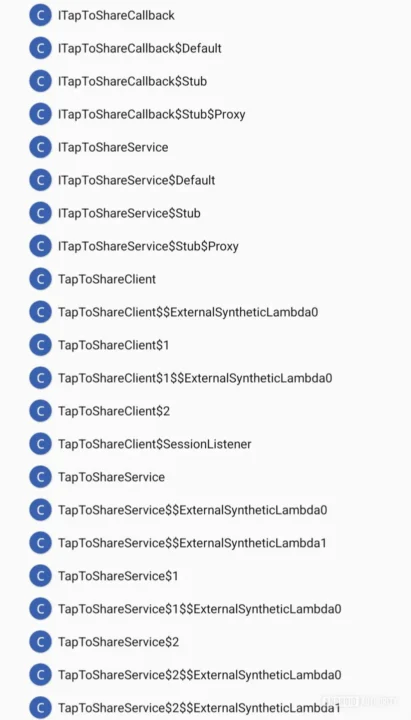The image size is (411, 720).
Task: Select ITapToShareService$Stub$Proxy in the list
Action: [x=148, y=246]
